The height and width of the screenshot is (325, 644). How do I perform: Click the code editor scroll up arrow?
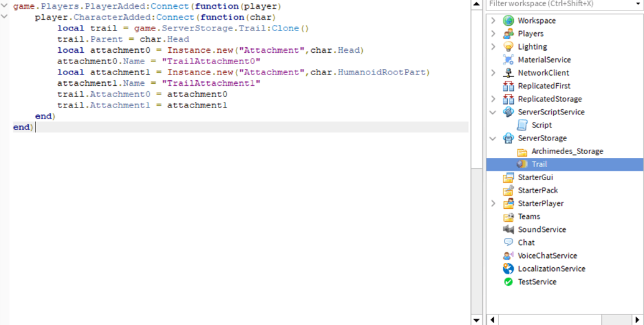click(x=477, y=4)
